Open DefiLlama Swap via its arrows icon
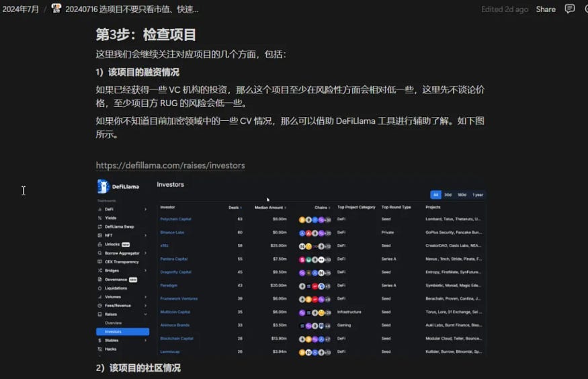The height and width of the screenshot is (379, 588). click(x=99, y=227)
